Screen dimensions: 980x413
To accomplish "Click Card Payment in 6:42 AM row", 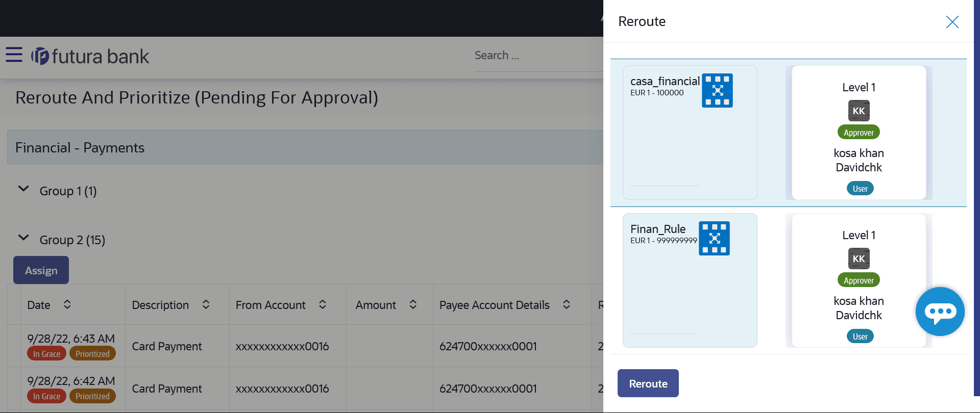I will [167, 389].
